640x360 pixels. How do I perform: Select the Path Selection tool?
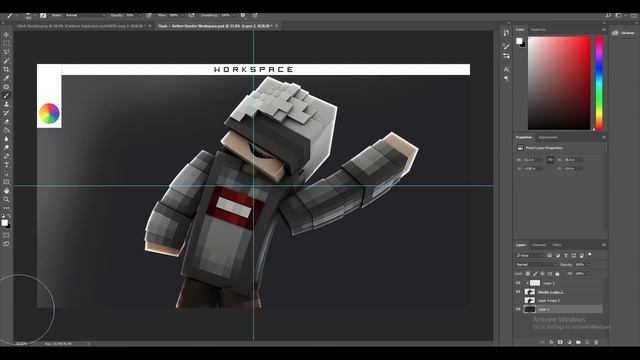[6, 173]
